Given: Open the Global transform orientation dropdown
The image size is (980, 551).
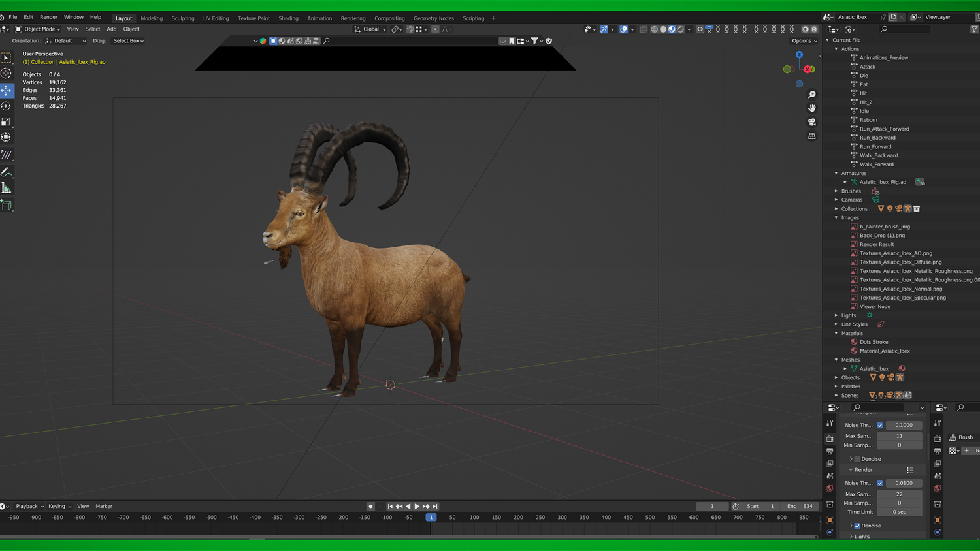Looking at the screenshot, I should coord(370,29).
